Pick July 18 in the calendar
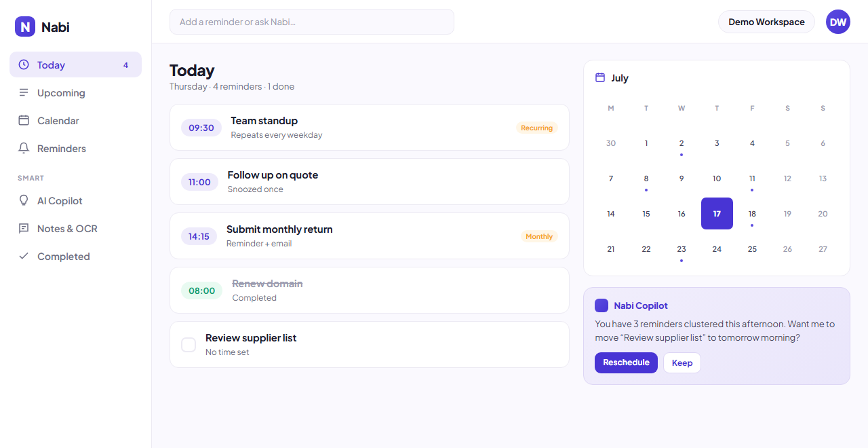The width and height of the screenshot is (868, 448). click(x=752, y=213)
